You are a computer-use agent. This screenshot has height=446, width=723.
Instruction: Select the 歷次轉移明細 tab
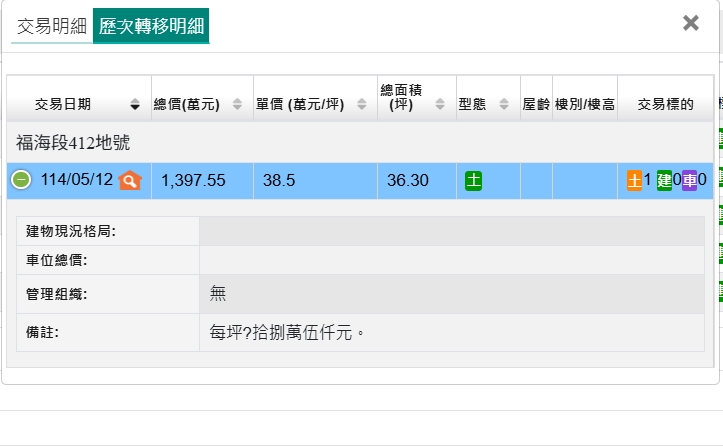(x=151, y=27)
